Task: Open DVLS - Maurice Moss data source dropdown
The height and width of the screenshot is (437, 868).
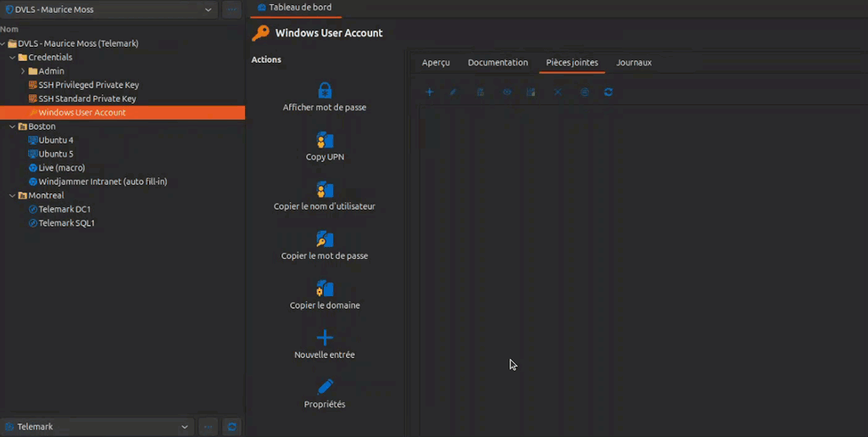Action: point(108,9)
